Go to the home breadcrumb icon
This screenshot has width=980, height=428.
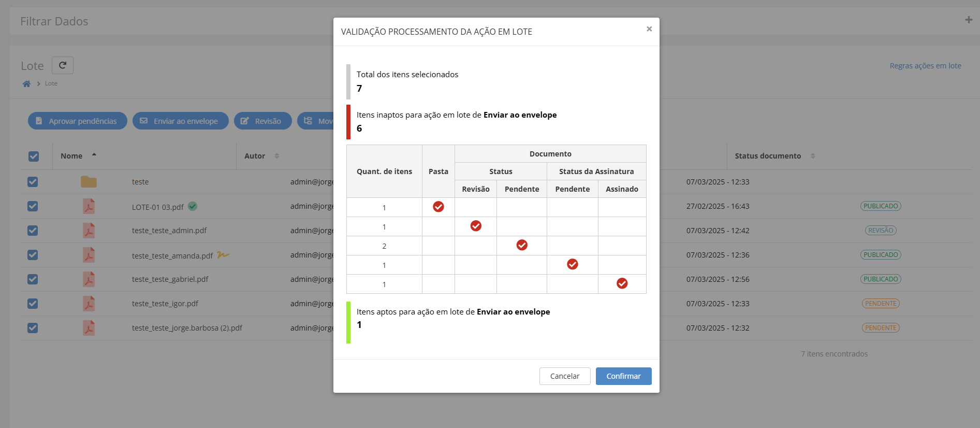click(x=26, y=84)
